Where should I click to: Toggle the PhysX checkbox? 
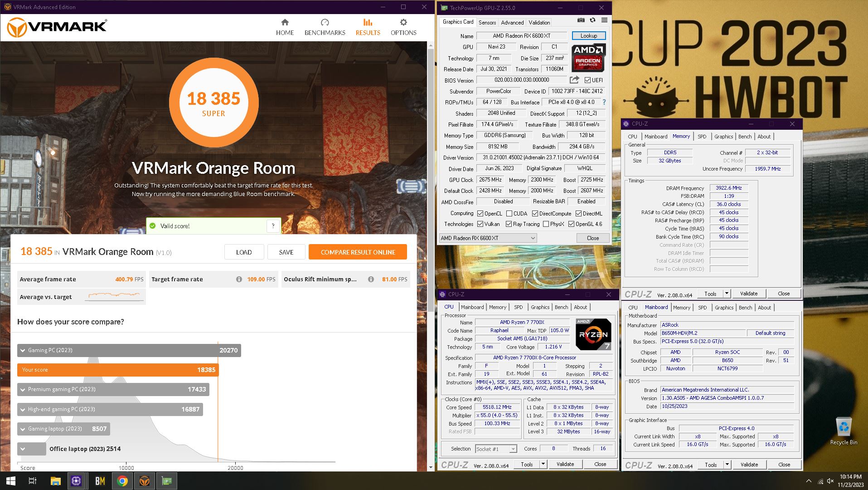[546, 224]
